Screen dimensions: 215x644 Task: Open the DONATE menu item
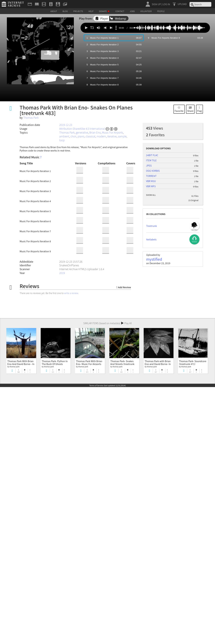pyautogui.click(x=104, y=11)
